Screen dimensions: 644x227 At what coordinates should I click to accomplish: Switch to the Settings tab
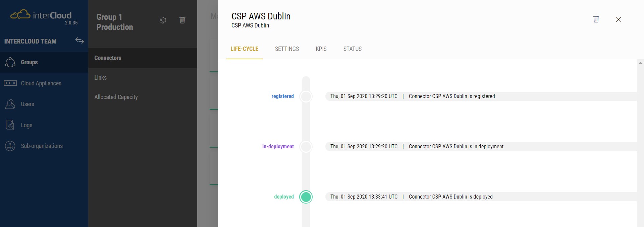pyautogui.click(x=287, y=49)
